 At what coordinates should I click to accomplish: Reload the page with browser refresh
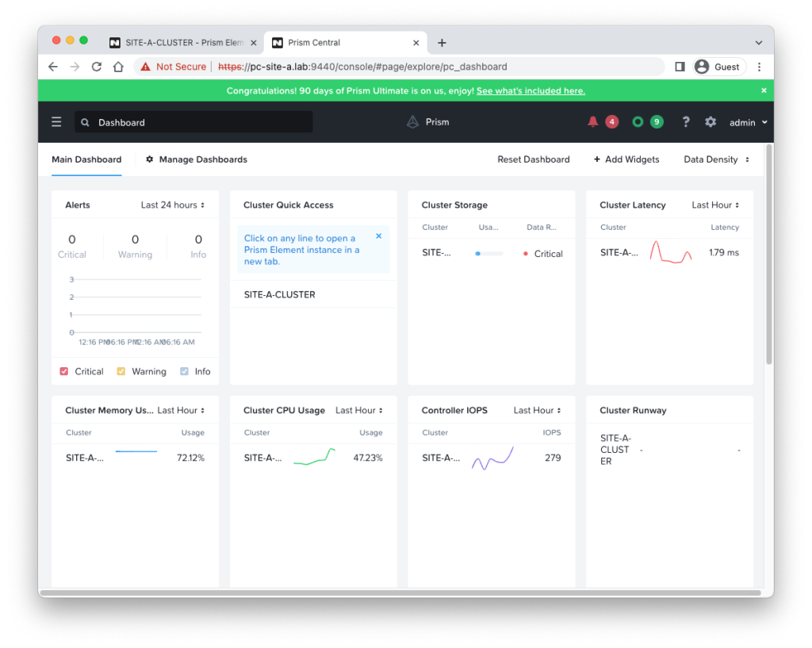point(97,67)
